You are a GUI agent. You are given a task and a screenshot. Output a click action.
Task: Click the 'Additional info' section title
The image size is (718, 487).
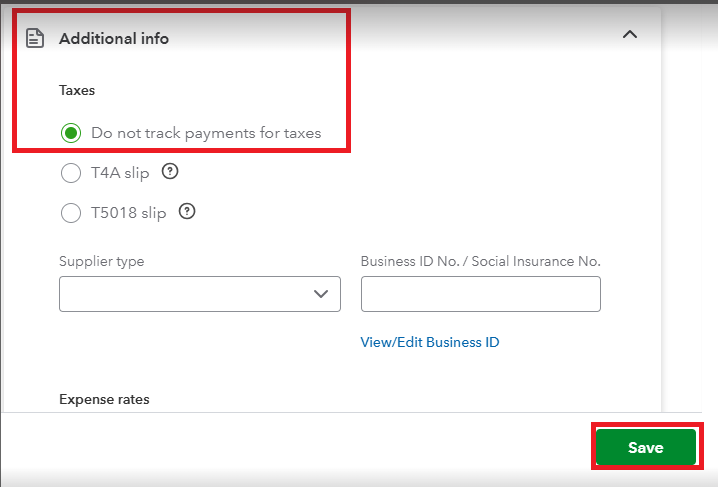click(x=114, y=39)
